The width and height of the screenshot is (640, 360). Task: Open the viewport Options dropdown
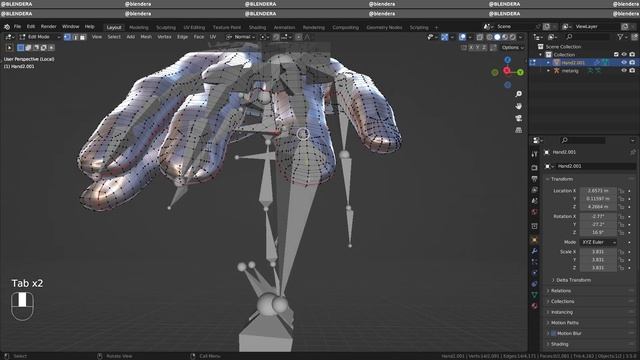point(513,48)
